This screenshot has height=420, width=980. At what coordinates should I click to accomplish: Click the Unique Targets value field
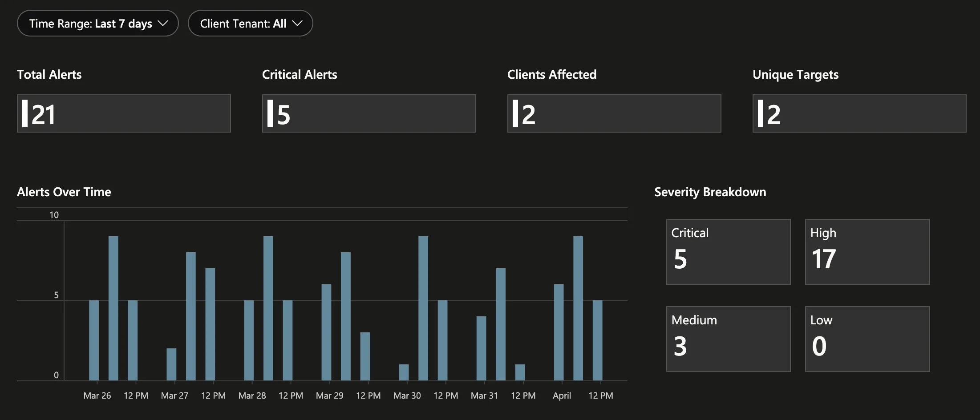point(859,113)
